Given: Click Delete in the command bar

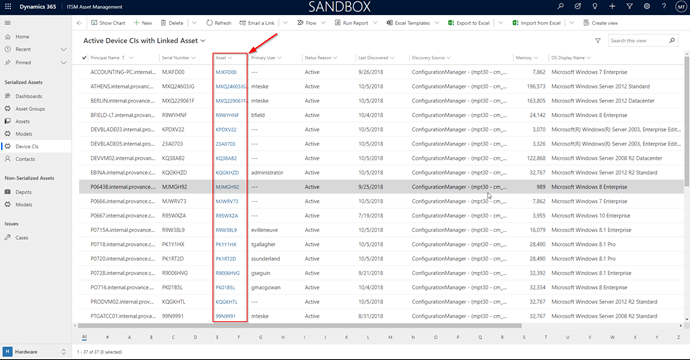Looking at the screenshot, I should click(172, 23).
